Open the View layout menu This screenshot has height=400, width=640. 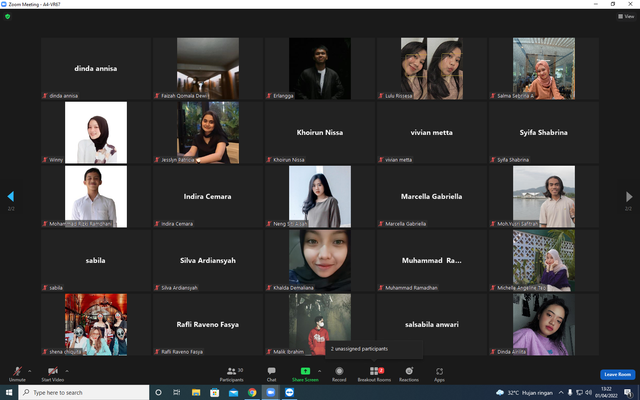click(x=626, y=16)
